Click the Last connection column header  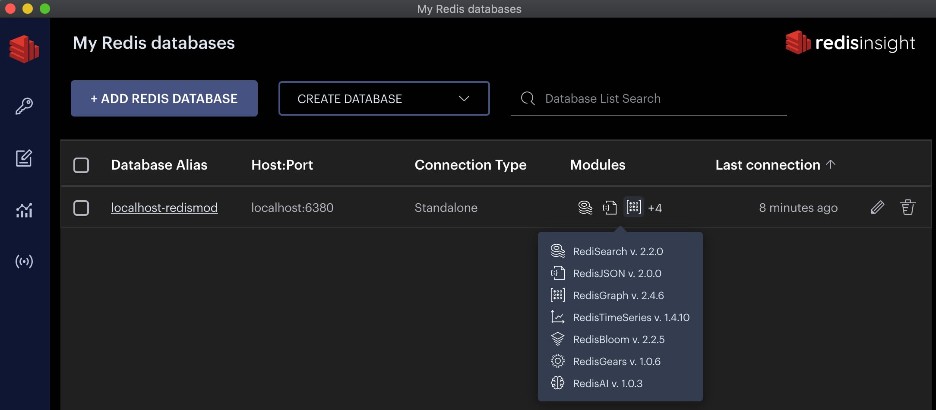point(768,165)
